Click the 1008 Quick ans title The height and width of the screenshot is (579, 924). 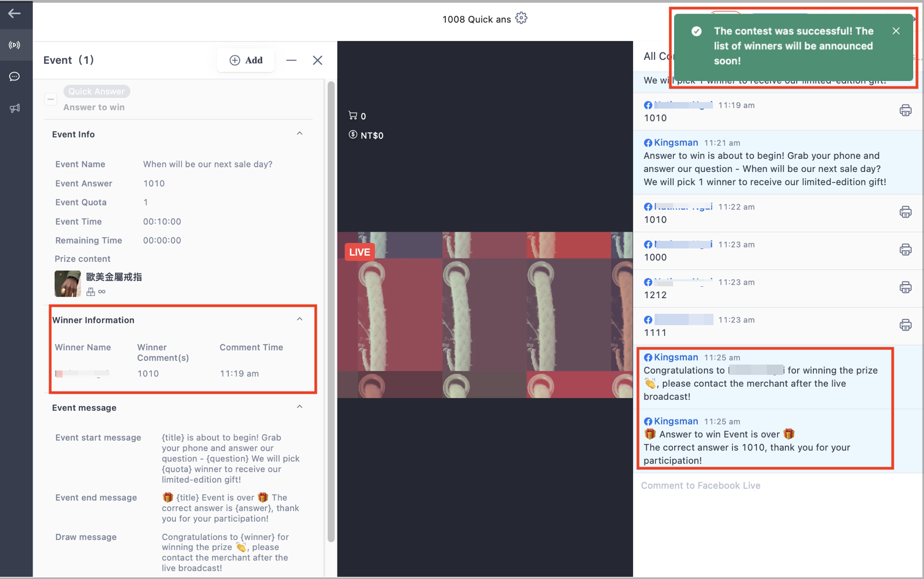[x=477, y=19]
